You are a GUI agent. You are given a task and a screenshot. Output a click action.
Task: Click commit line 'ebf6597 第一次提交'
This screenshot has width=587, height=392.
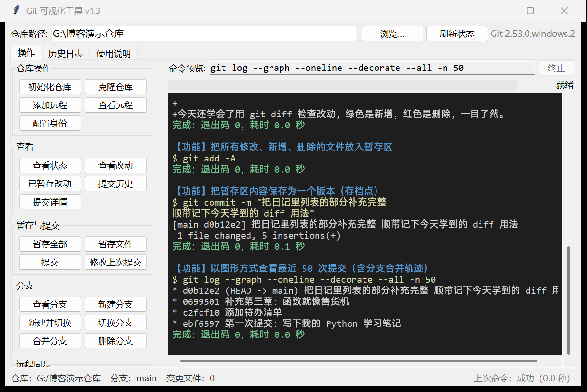(286, 324)
